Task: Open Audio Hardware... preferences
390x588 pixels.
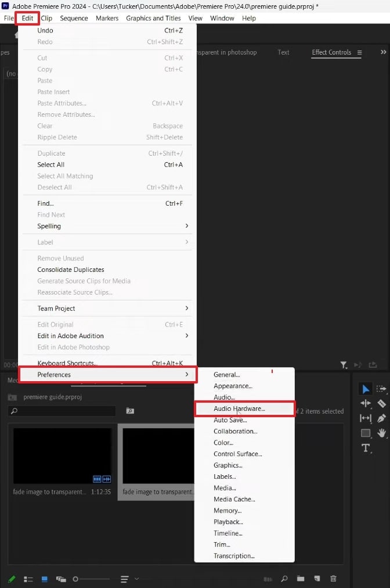Action: pos(244,408)
